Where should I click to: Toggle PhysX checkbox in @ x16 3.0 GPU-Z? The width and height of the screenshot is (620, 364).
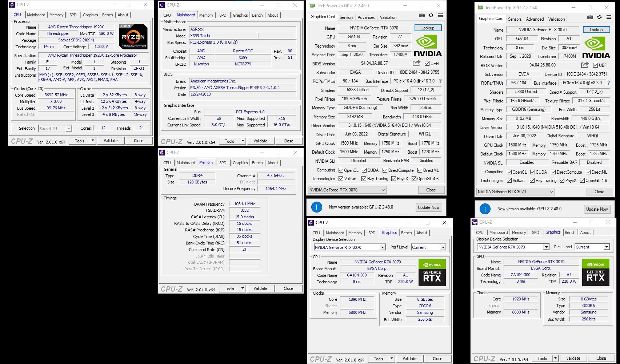(x=393, y=178)
